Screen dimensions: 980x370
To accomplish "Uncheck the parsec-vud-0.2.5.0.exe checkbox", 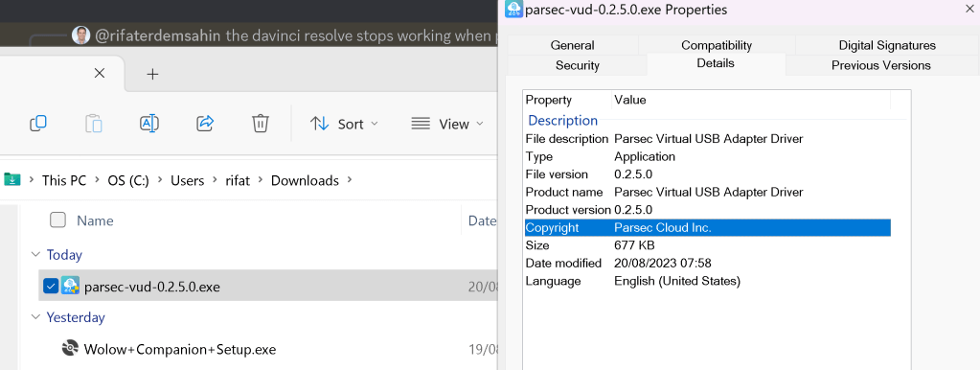I will 51,287.
